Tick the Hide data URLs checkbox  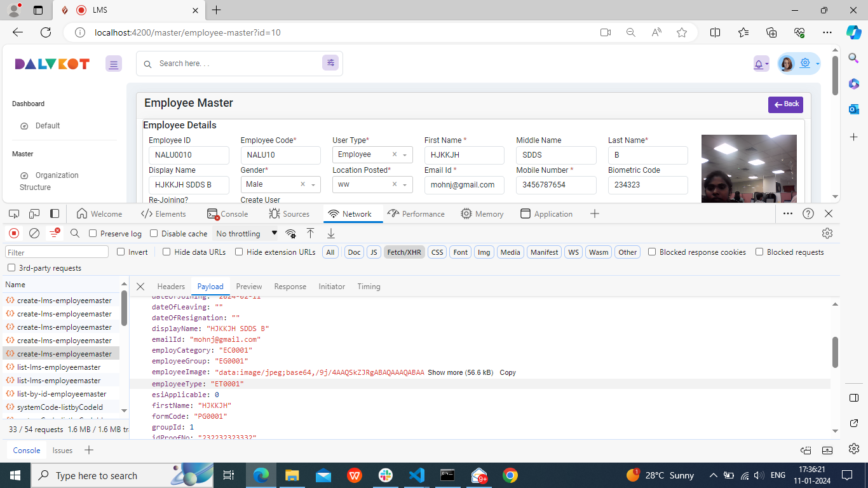[166, 252]
